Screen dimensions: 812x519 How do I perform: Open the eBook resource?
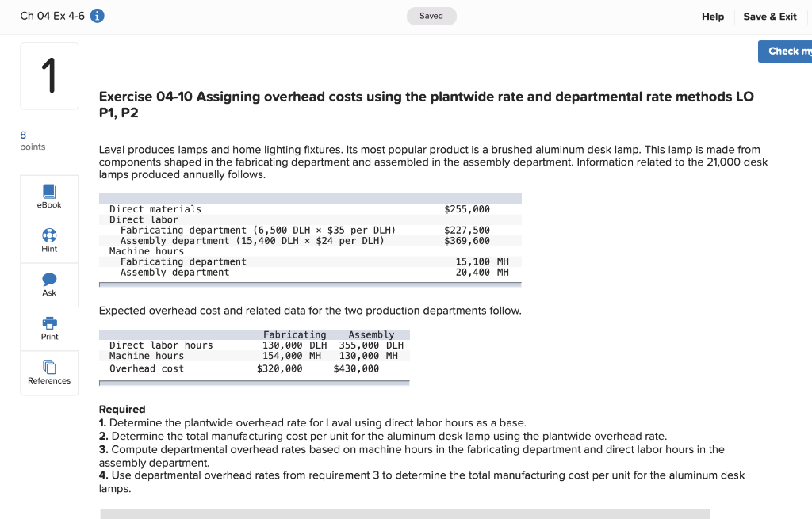click(x=49, y=197)
